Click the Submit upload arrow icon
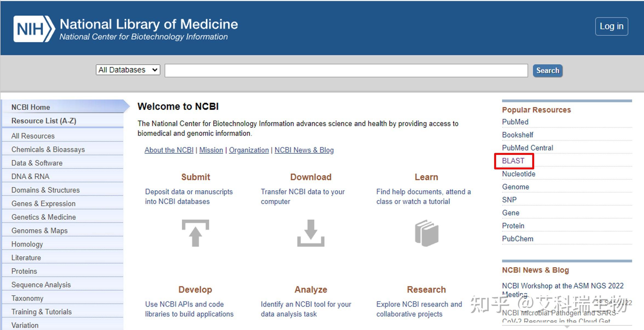 click(195, 233)
